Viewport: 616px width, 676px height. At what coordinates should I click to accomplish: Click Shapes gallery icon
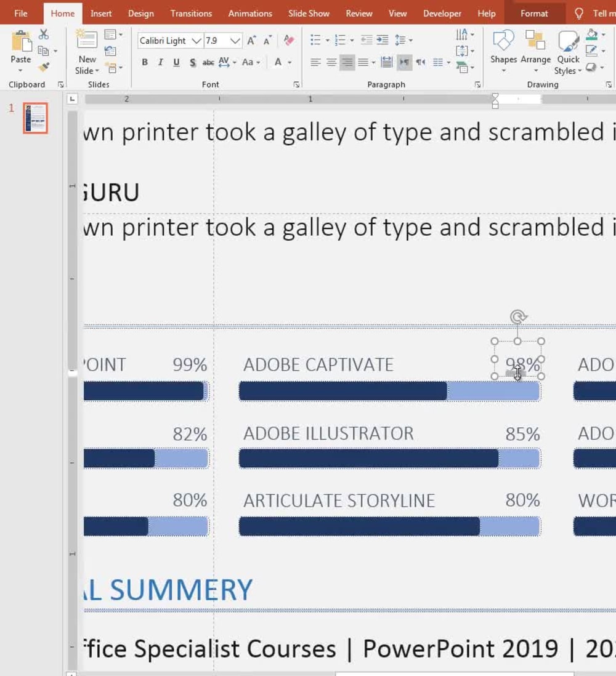[503, 41]
